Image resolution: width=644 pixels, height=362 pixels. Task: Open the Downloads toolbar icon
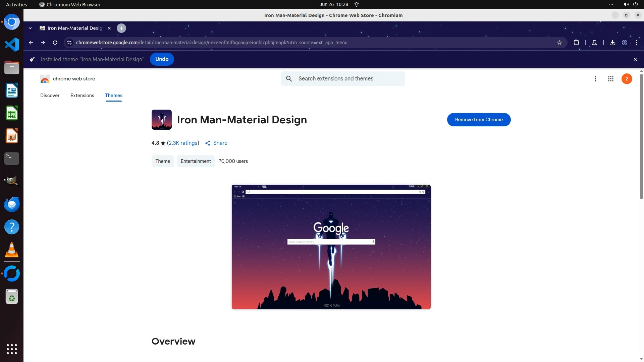[x=612, y=43]
